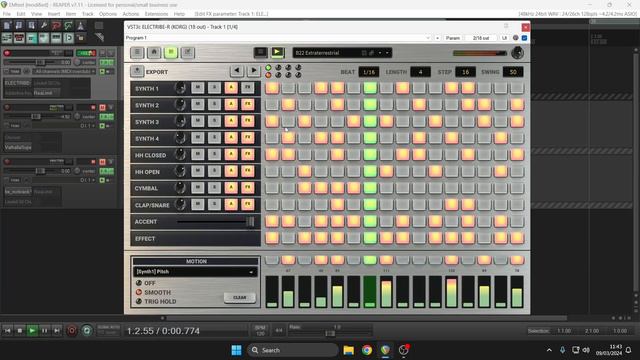Toggle plugin bypass checkbox in FX window

coord(524,38)
